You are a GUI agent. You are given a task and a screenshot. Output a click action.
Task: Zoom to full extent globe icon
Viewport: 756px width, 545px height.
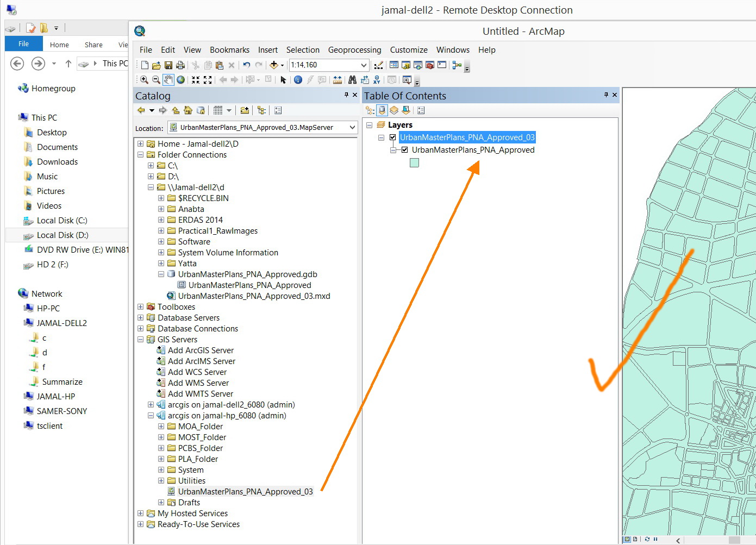click(x=180, y=80)
